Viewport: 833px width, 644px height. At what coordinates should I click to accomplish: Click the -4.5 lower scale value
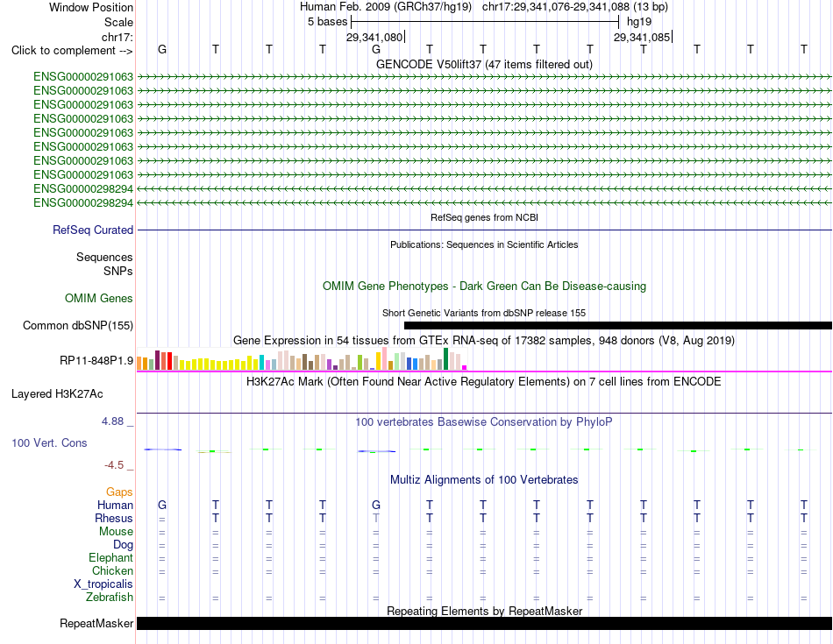coord(114,465)
